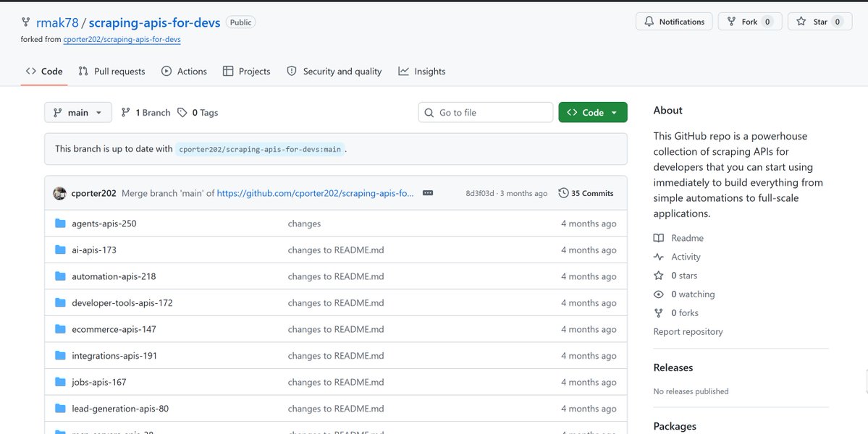Click the lead-generation-apis-80 folder icon
This screenshot has height=434, width=868.
point(60,409)
